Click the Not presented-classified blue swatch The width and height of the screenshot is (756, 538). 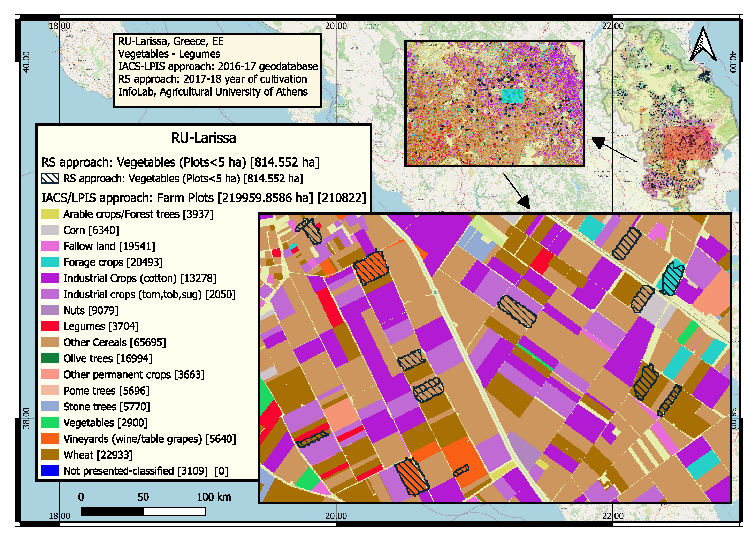50,471
